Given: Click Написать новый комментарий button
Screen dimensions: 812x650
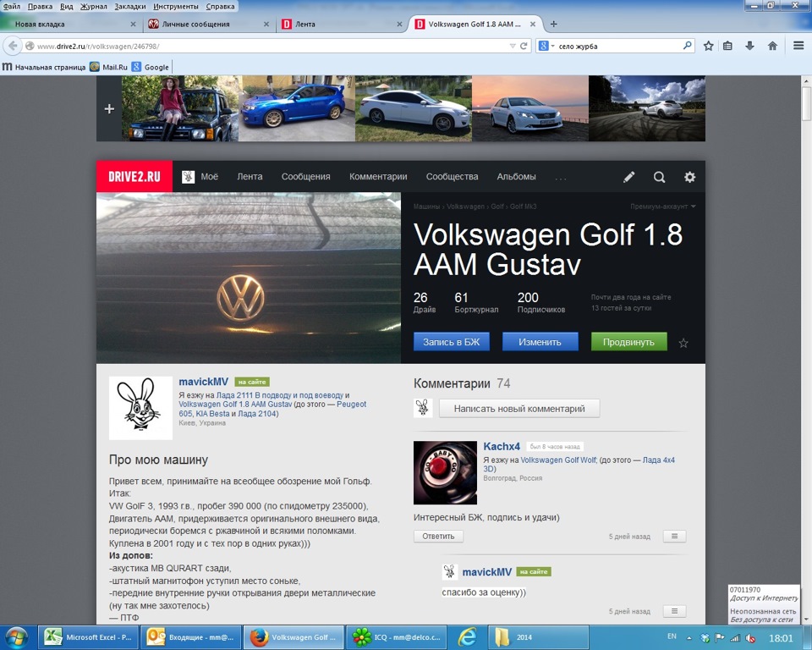Looking at the screenshot, I should 519,409.
